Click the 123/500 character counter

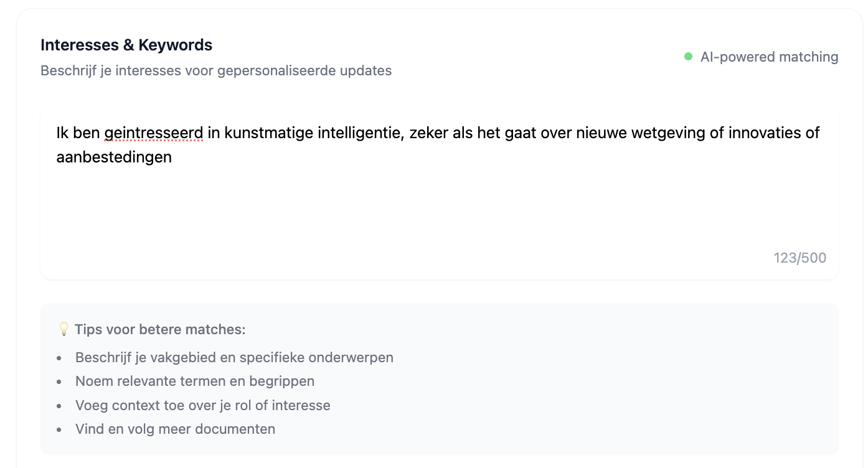[800, 258]
